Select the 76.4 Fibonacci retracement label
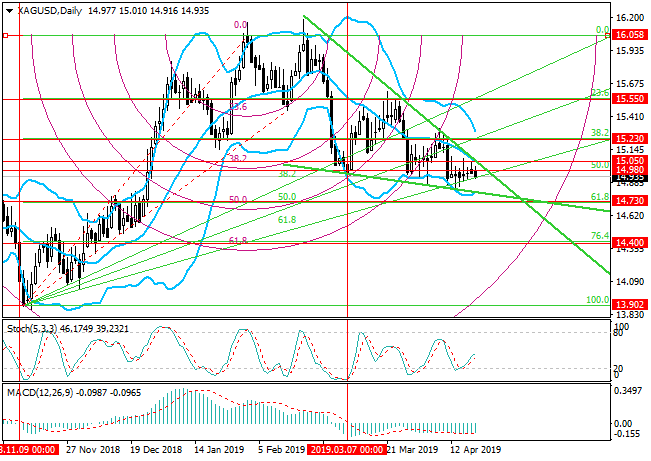The height and width of the screenshot is (461, 651). (x=600, y=236)
